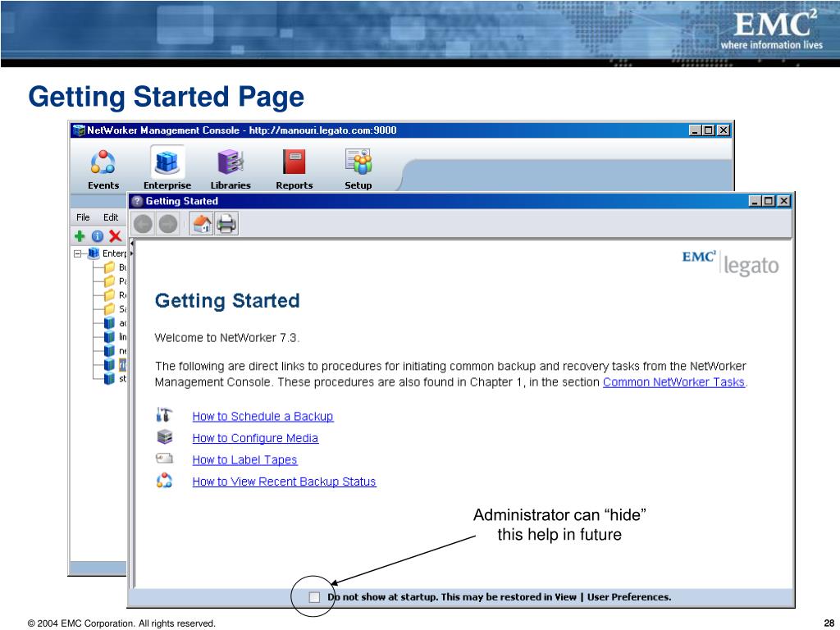Open the Setup section
This screenshot has width=840, height=630.
click(358, 169)
